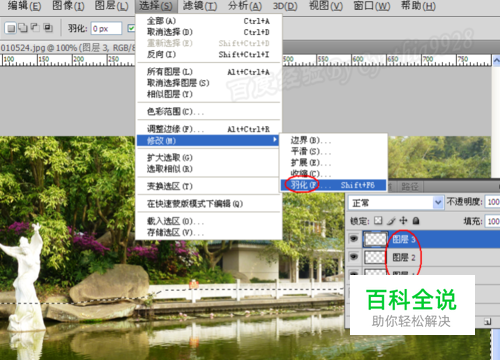The width and height of the screenshot is (500, 360).
Task: Choose 羽化(F)... Shift+F6 submenu item
Action: click(333, 185)
